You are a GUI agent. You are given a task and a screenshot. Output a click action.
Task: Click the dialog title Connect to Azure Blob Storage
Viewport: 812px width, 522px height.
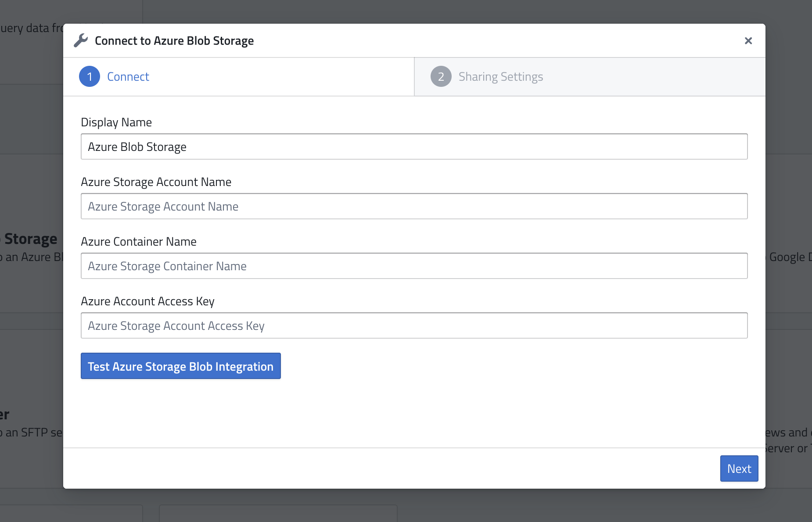[174, 40]
